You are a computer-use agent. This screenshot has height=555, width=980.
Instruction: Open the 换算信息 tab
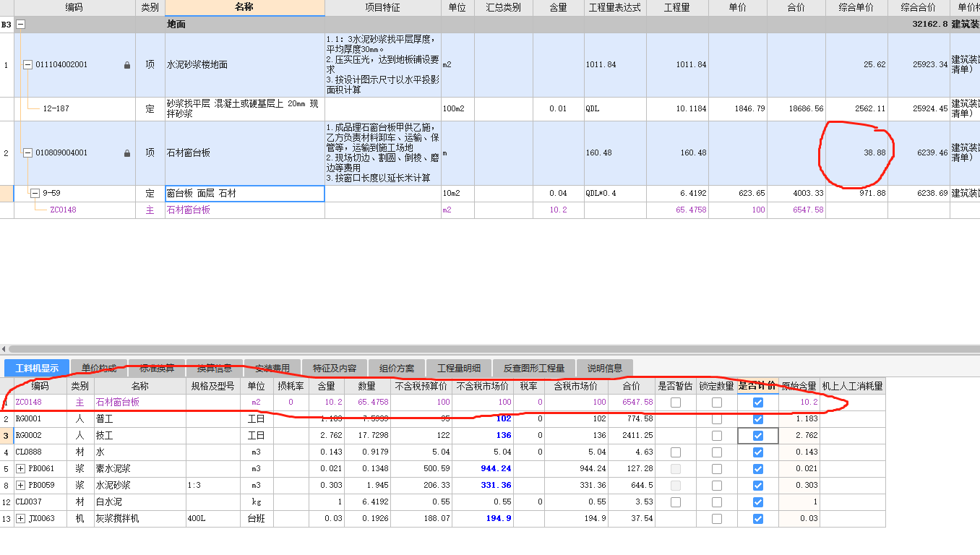215,369
